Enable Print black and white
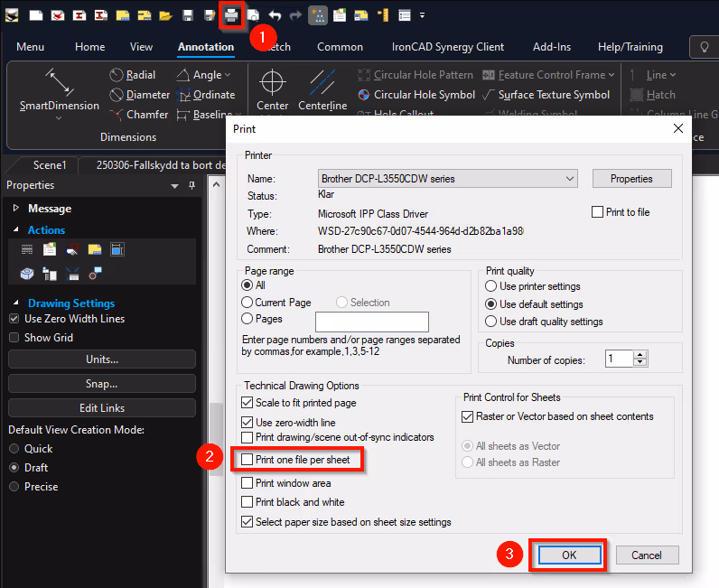719x588 pixels. [x=247, y=502]
